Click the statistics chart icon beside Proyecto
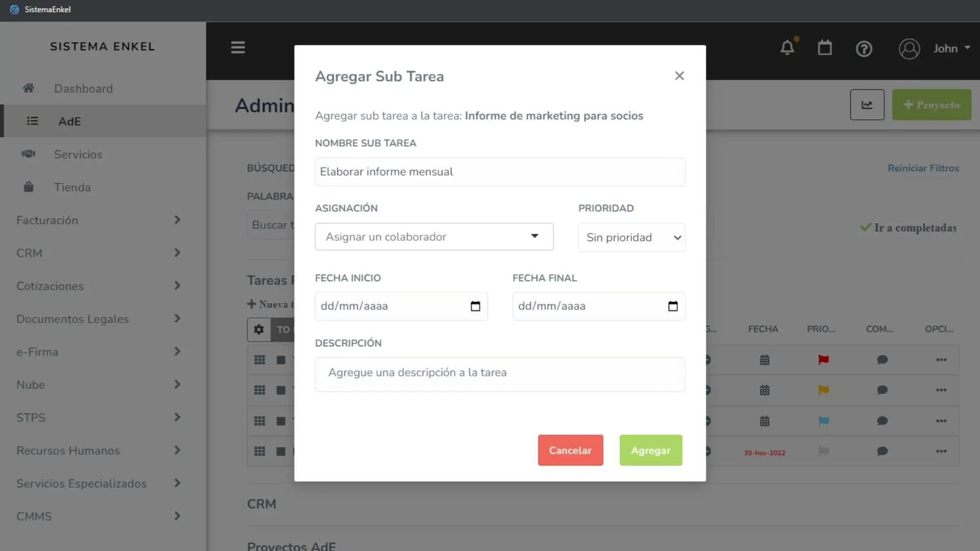This screenshot has height=551, width=980. (x=867, y=105)
